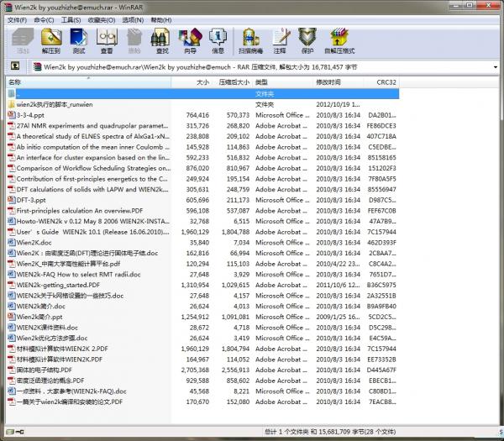Click modified date 2009/1/25 of Wien2k简介.ppt
Viewport: 504px width, 441px height.
click(x=338, y=317)
